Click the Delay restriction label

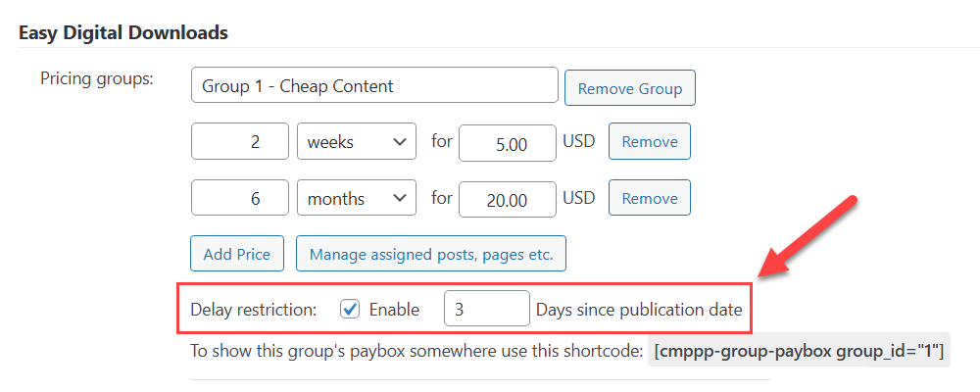pos(254,309)
